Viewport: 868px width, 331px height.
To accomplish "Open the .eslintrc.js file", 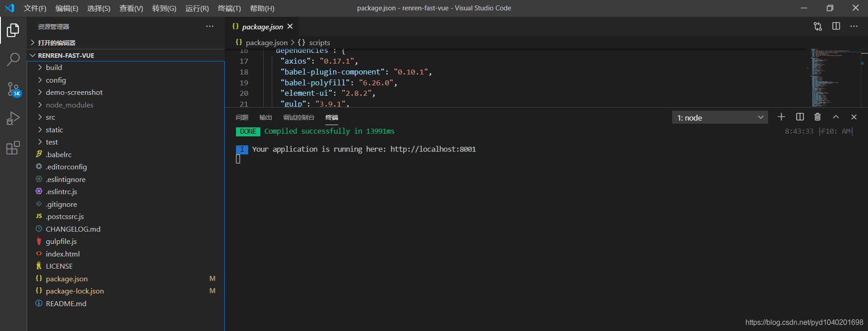I will tap(126, 191).
